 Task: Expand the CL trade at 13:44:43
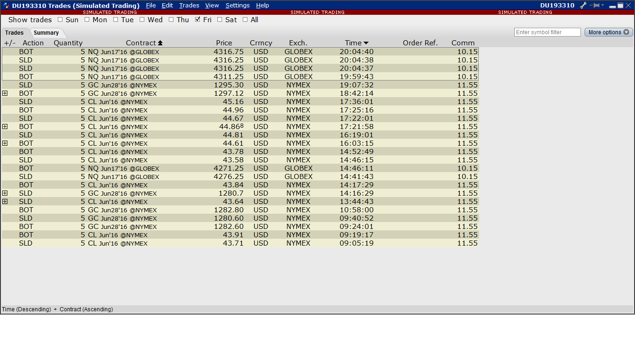(x=5, y=202)
